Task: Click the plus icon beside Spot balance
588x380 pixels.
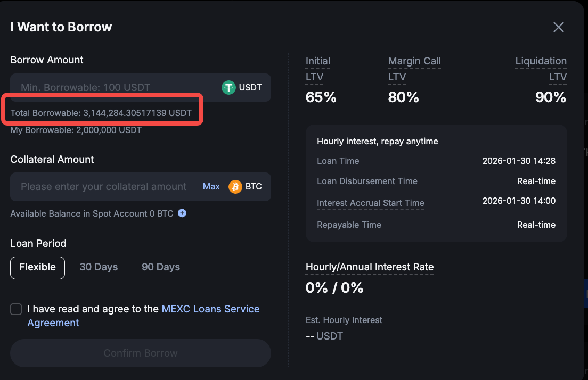Action: pyautogui.click(x=182, y=213)
